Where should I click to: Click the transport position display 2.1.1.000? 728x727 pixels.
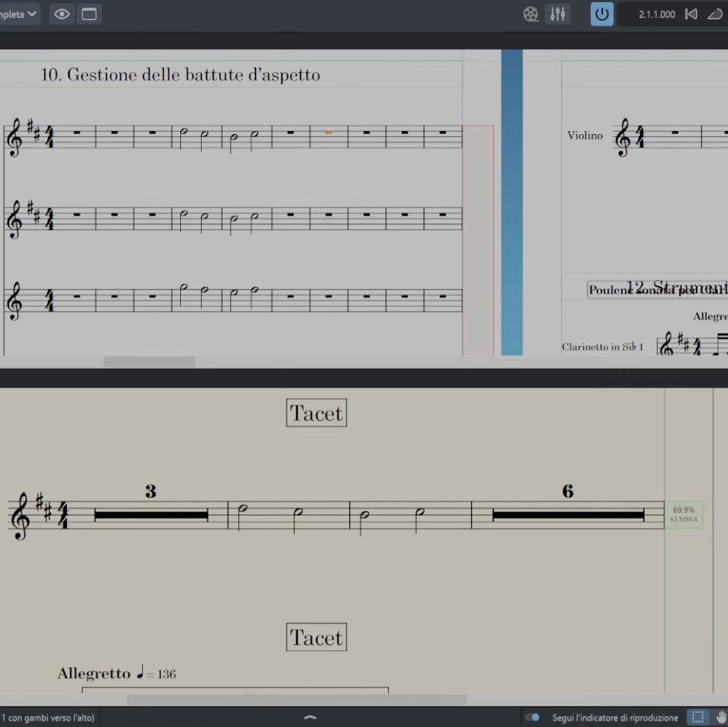[x=657, y=14]
